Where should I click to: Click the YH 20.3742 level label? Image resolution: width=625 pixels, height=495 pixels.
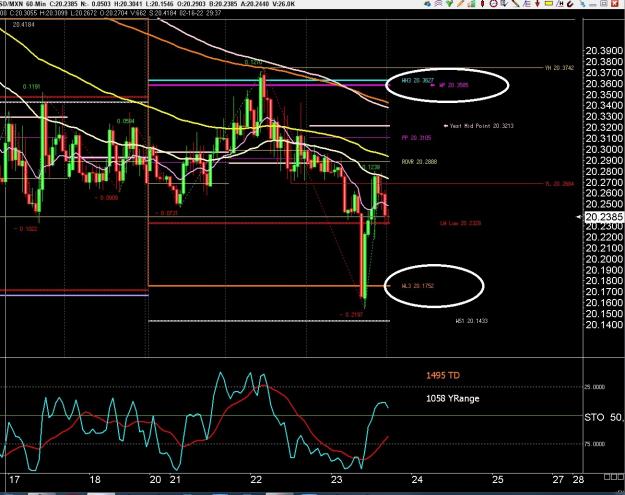pyautogui.click(x=560, y=68)
